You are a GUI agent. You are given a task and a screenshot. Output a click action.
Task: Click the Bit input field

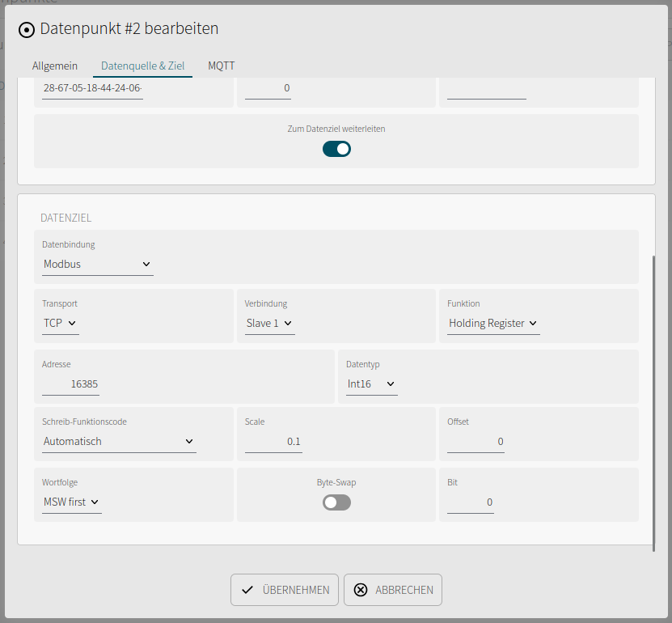click(x=470, y=502)
